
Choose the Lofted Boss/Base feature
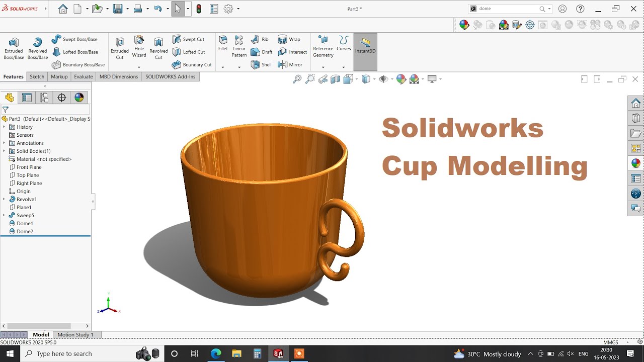pos(74,52)
